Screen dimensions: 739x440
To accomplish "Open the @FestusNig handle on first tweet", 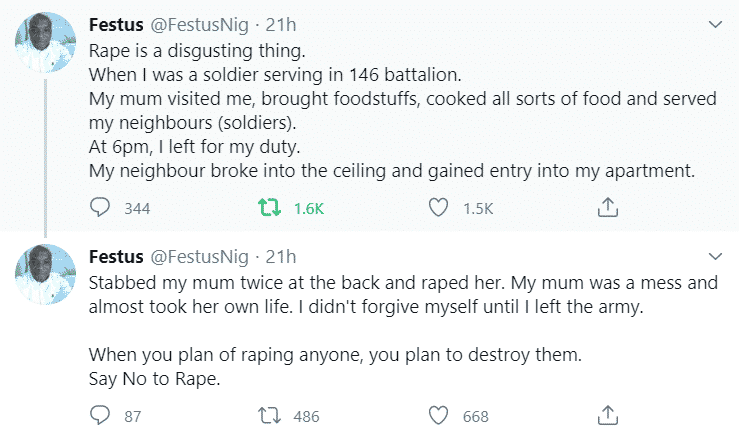I will [202, 25].
